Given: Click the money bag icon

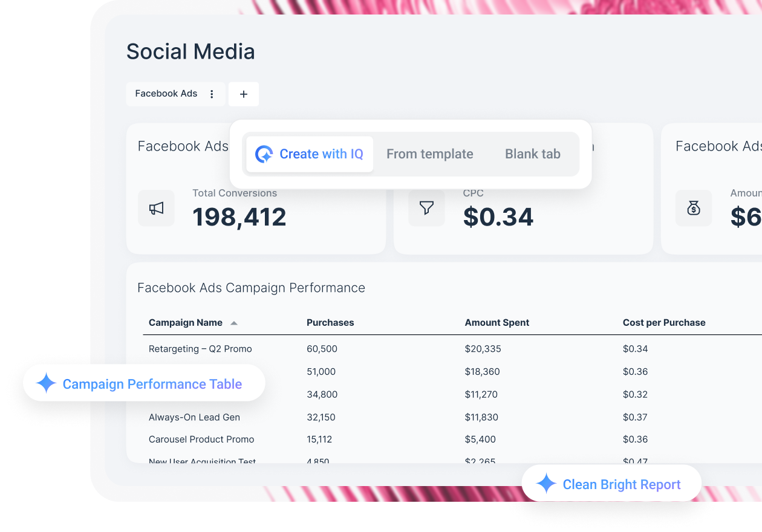Looking at the screenshot, I should click(694, 209).
